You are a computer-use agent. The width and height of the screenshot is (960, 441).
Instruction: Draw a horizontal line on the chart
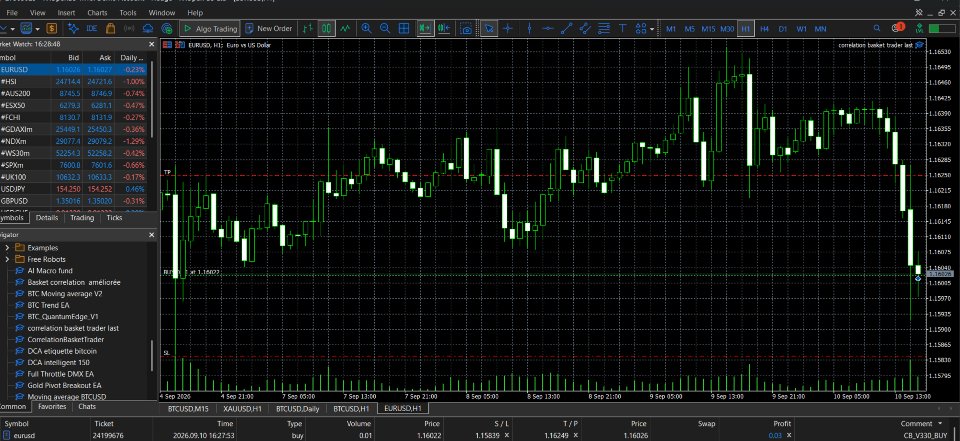pos(548,28)
